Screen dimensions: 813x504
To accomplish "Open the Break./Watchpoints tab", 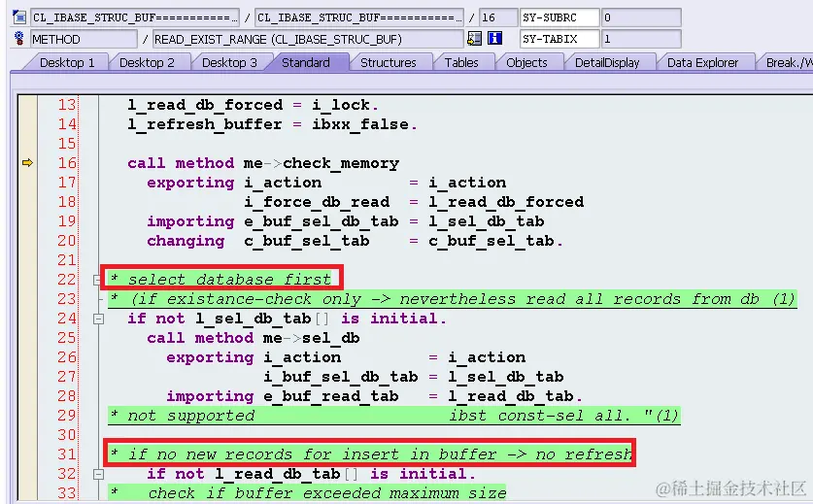I will (x=787, y=63).
